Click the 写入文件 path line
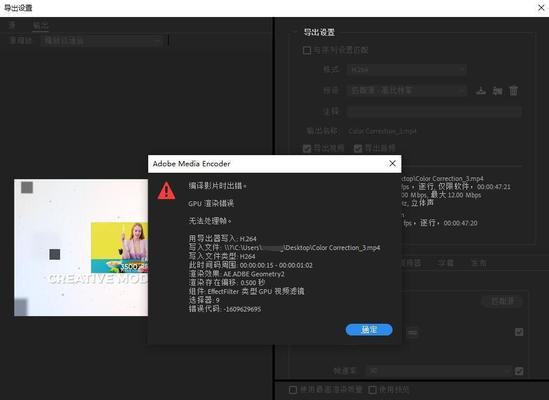This screenshot has height=400, width=549. click(x=284, y=248)
